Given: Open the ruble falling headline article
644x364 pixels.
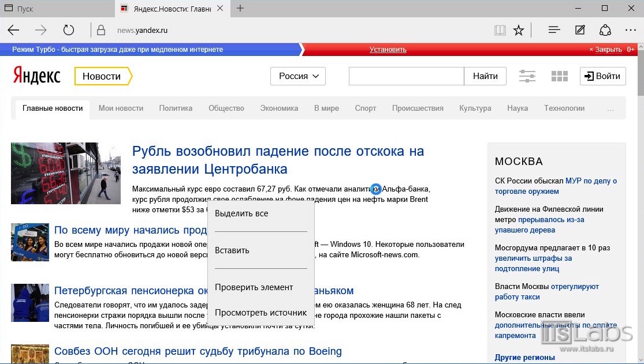Looking at the screenshot, I should click(278, 160).
